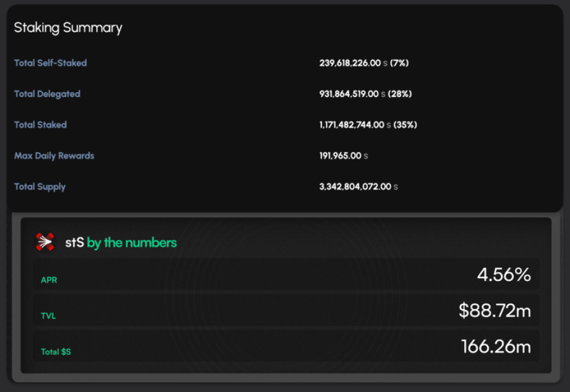Click the 166.26m Total $S value

[x=496, y=347]
